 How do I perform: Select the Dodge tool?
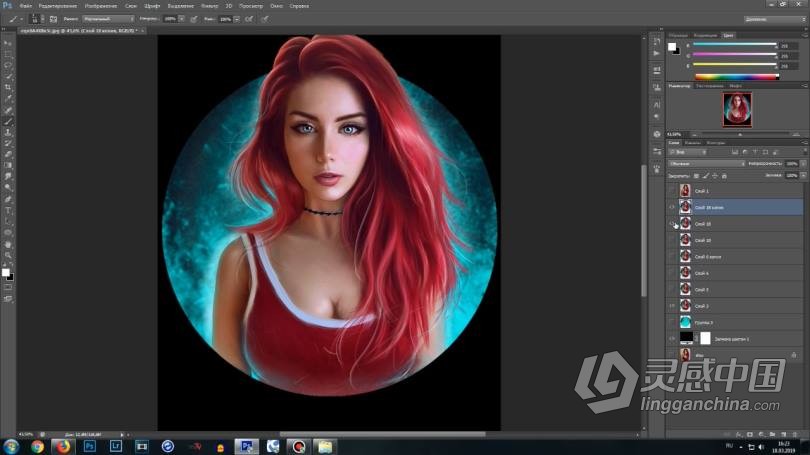(x=8, y=188)
